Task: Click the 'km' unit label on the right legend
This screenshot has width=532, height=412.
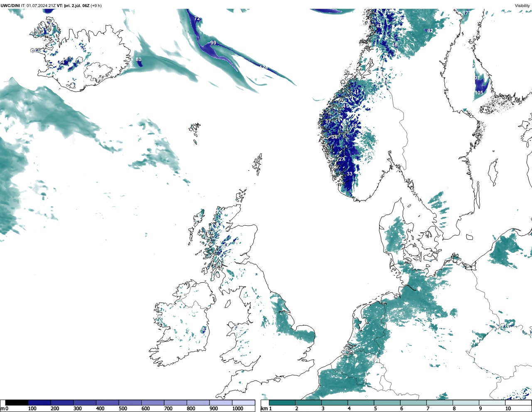Action: [265, 409]
